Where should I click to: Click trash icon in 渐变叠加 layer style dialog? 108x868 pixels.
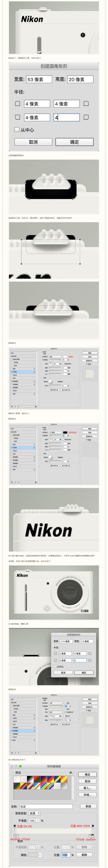point(36,753)
